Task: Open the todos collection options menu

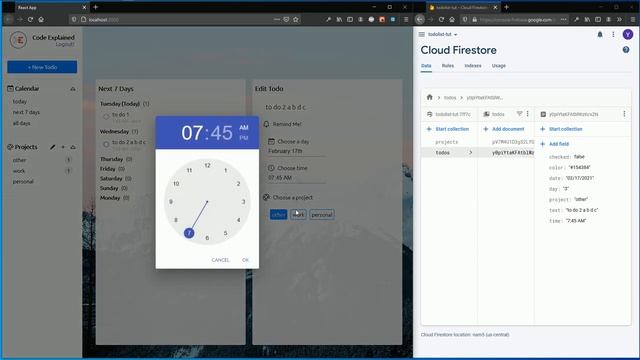Action: coord(527,114)
